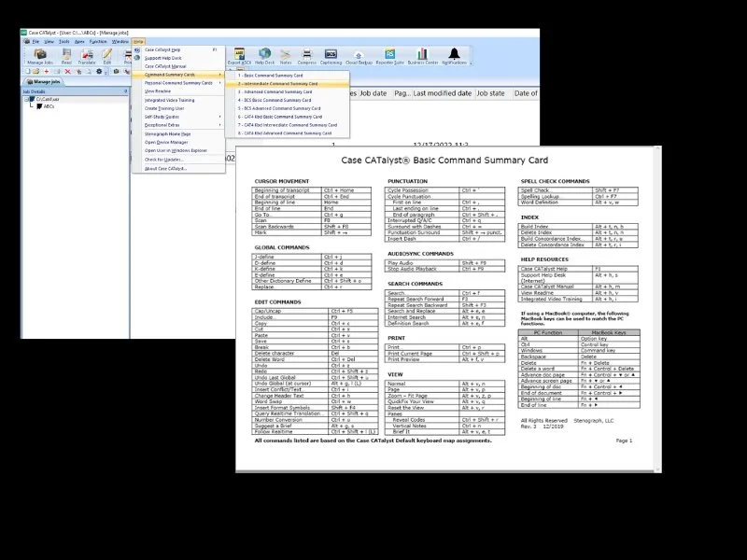Viewport: 747px width, 560px height.
Task: Expand Personal Command Summary Cards submenu
Action: 178,83
